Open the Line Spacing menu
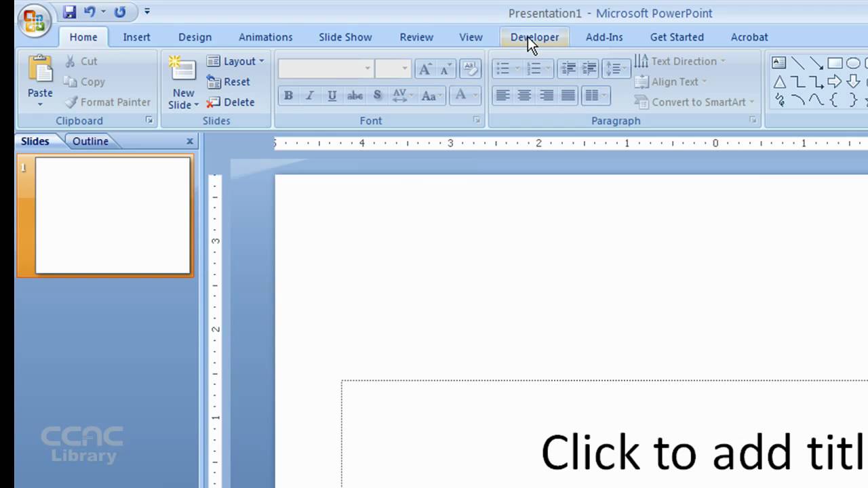 click(616, 68)
